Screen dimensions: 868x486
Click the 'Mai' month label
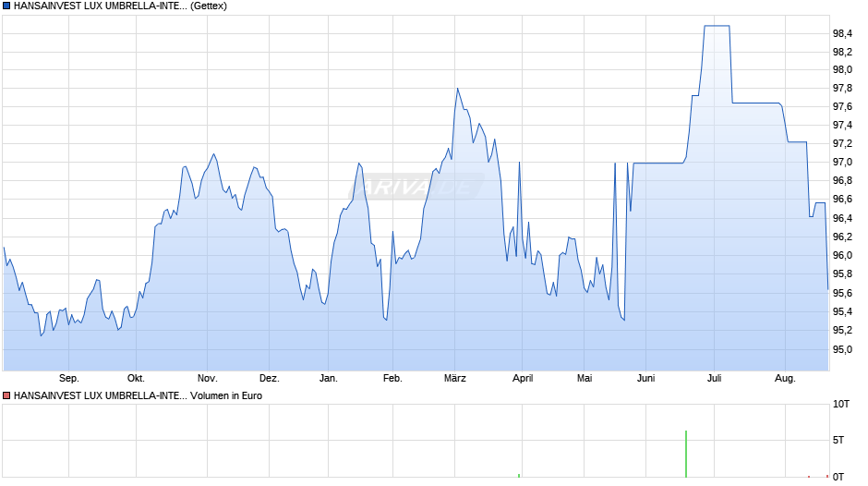(x=585, y=378)
